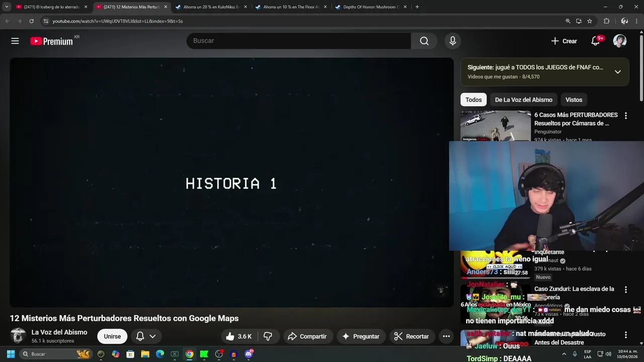Open OBS Studio from taskbar

click(x=219, y=354)
